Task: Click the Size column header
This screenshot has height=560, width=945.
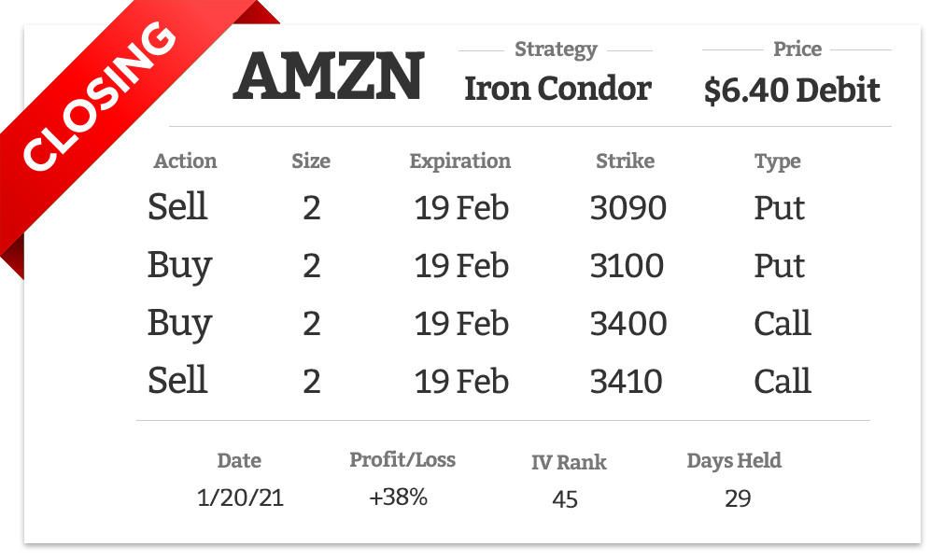Action: point(311,161)
